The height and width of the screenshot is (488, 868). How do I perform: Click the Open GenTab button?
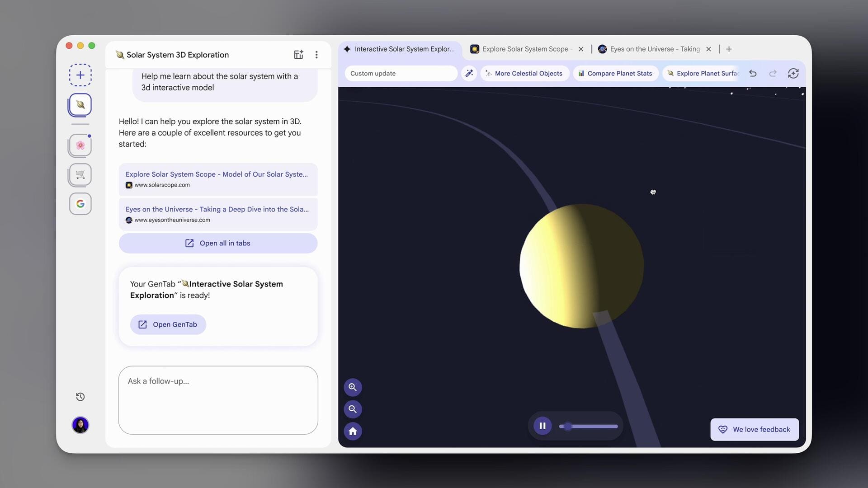click(x=168, y=324)
